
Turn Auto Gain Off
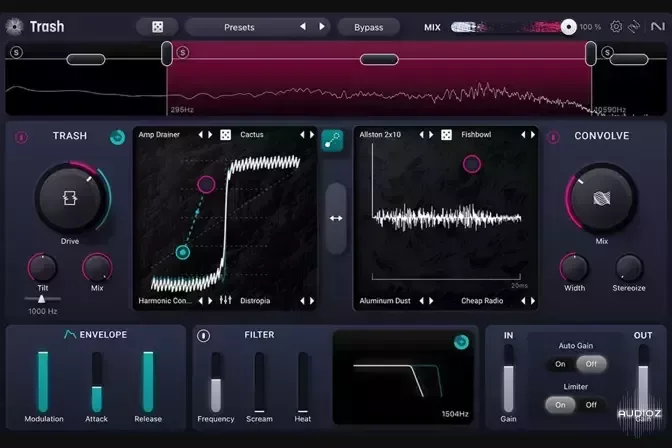(x=591, y=364)
